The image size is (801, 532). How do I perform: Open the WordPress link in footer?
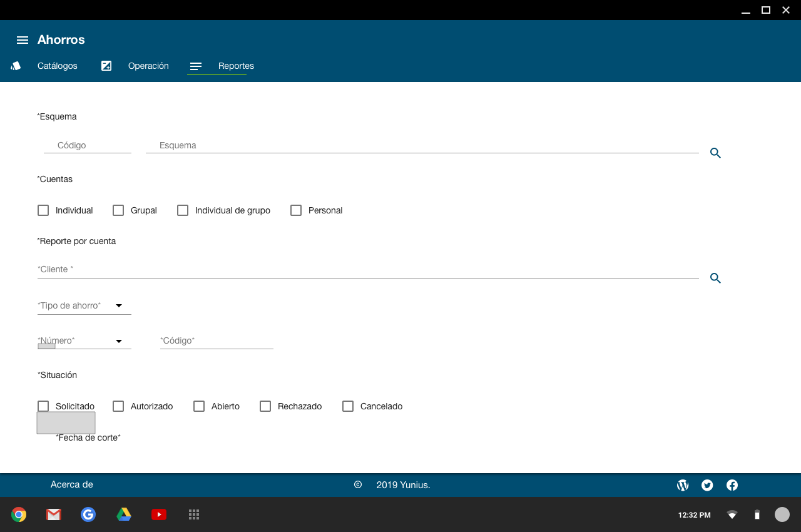pyautogui.click(x=683, y=485)
